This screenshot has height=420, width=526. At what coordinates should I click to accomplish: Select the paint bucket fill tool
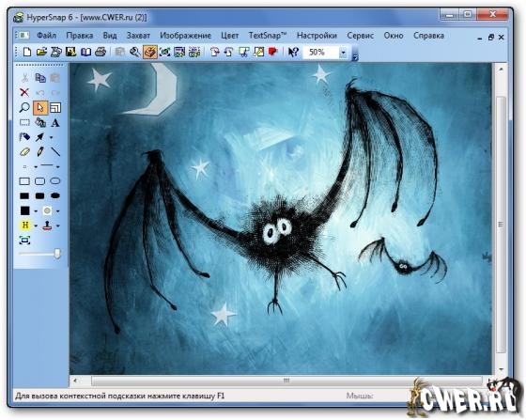(x=40, y=122)
